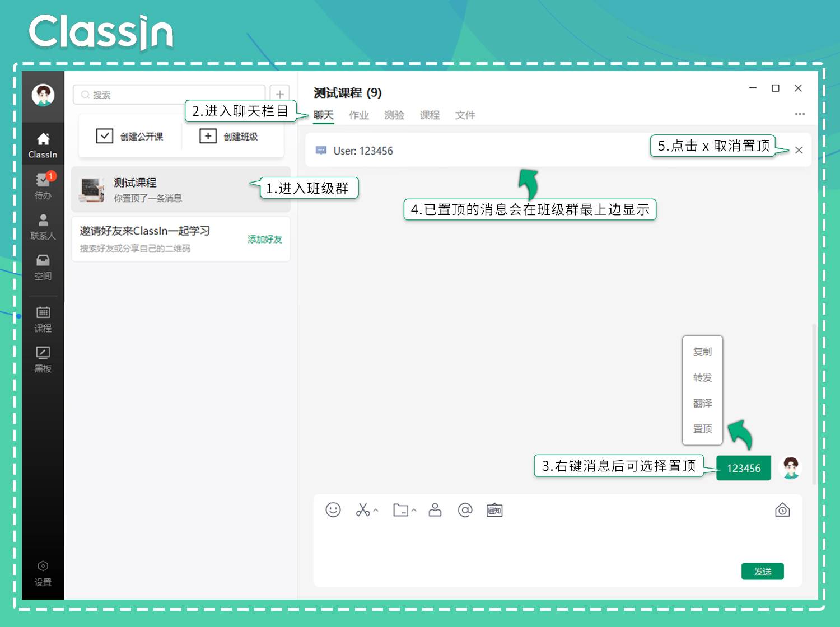Switch to the 文件 files tab

coord(465,115)
